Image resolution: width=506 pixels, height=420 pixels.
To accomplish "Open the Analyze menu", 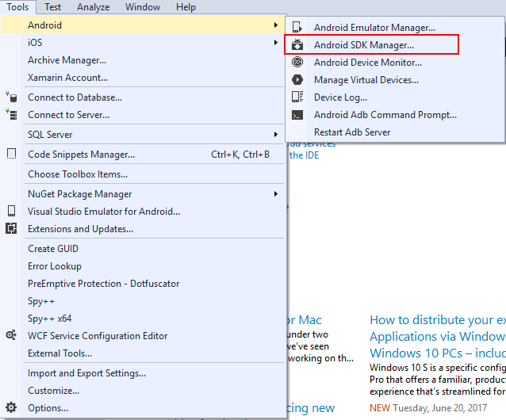I will pyautogui.click(x=94, y=7).
